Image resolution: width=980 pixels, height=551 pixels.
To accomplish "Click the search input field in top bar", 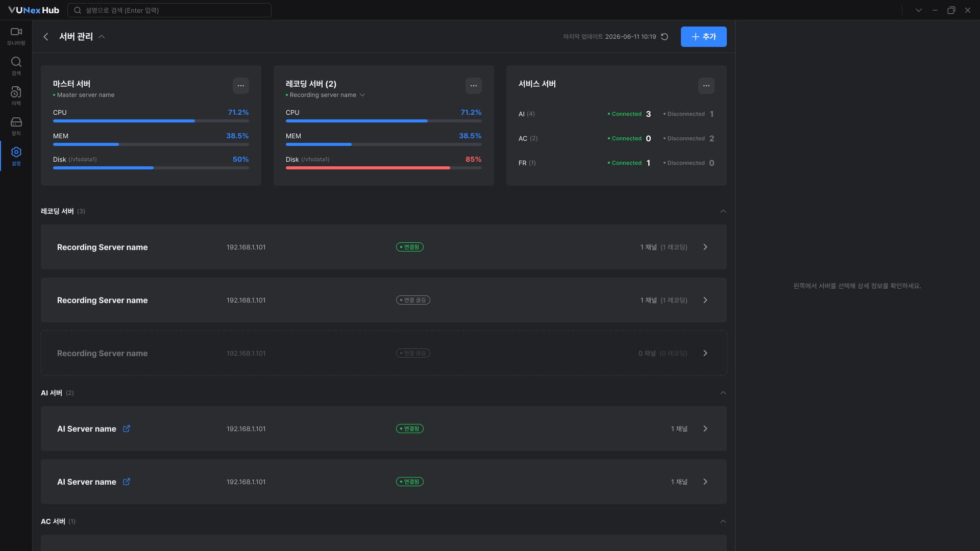I will pyautogui.click(x=169, y=10).
